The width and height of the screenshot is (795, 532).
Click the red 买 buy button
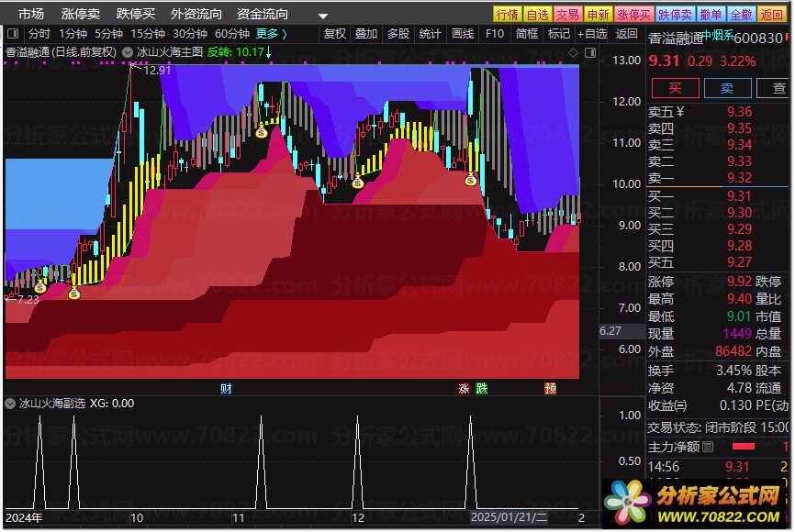675,88
